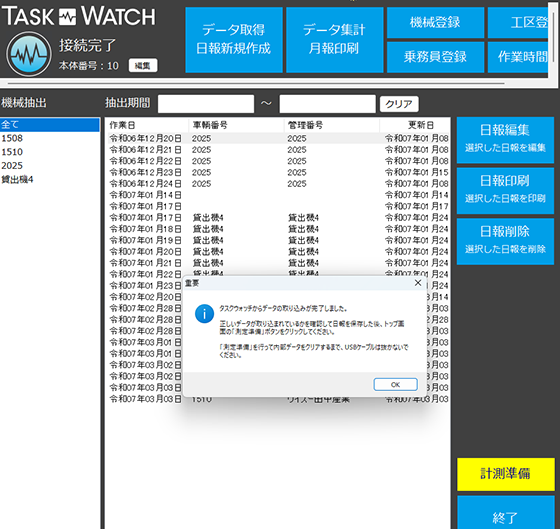Viewport: 560px width, 529px height.
Task: Click the 日報編集 button
Action: pyautogui.click(x=505, y=140)
